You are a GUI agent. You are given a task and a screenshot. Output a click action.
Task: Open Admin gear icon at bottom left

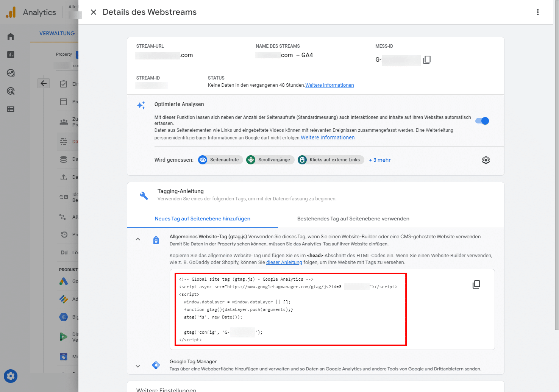coord(11,376)
